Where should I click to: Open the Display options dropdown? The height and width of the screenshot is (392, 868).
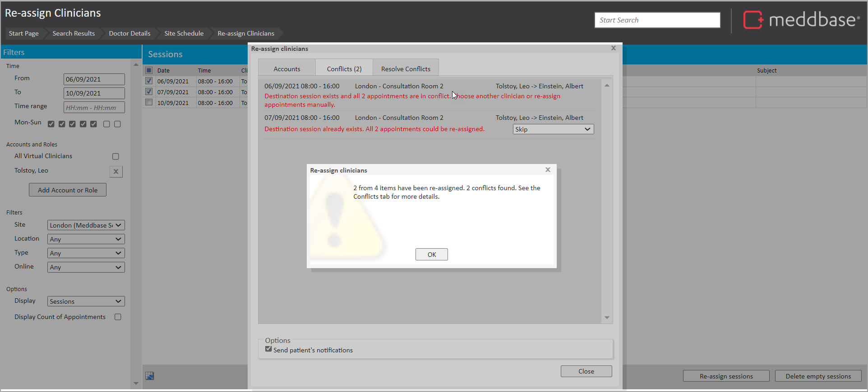click(86, 301)
